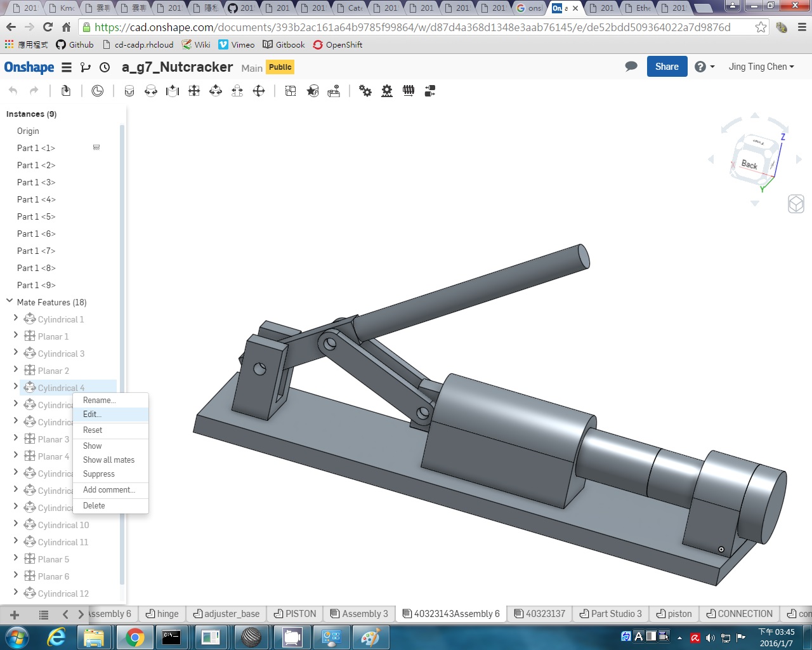Image resolution: width=812 pixels, height=650 pixels.
Task: Expand the Cylindrical 10 mate
Action: click(x=16, y=524)
